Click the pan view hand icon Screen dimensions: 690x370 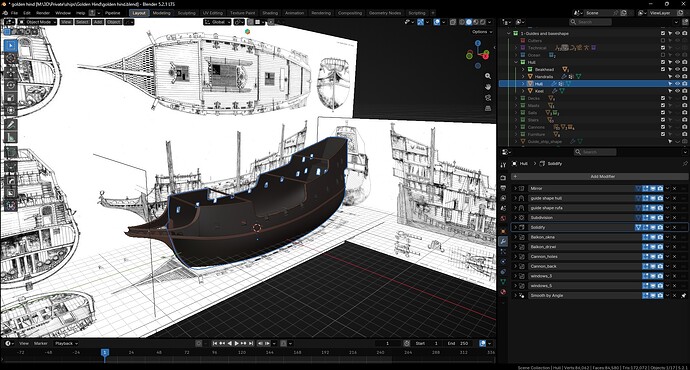[488, 87]
